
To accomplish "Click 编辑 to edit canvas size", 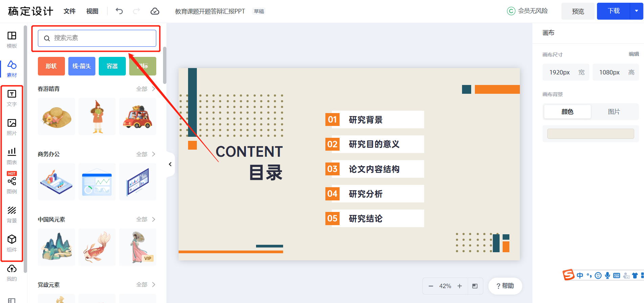I will (634, 54).
